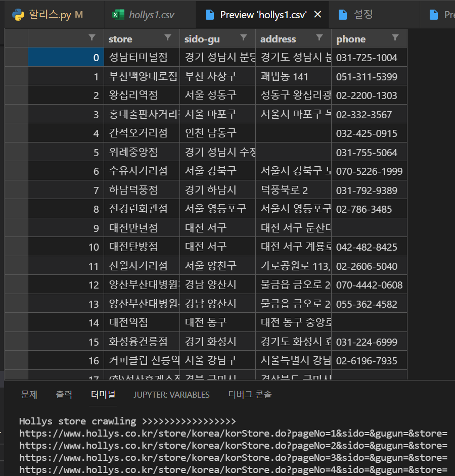Click the Python icon on 할리스.py tab
The height and width of the screenshot is (476, 455).
18,15
